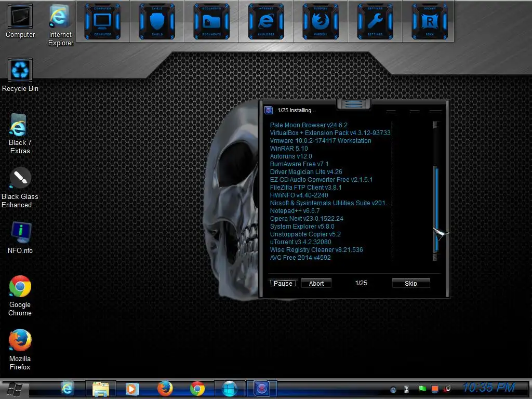Screen dimensions: 532x399
Task: Open the Start menu orb
Action: click(14, 389)
